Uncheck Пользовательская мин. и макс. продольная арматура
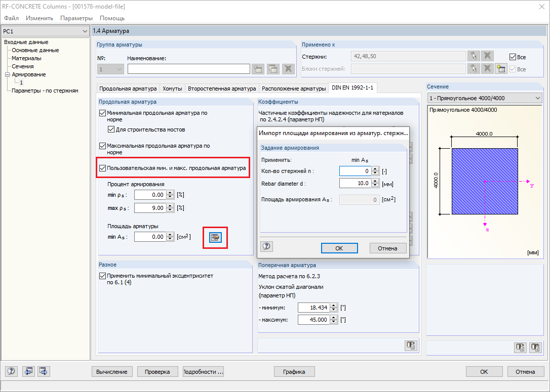Screen dimensions: 550x392 pyautogui.click(x=102, y=168)
